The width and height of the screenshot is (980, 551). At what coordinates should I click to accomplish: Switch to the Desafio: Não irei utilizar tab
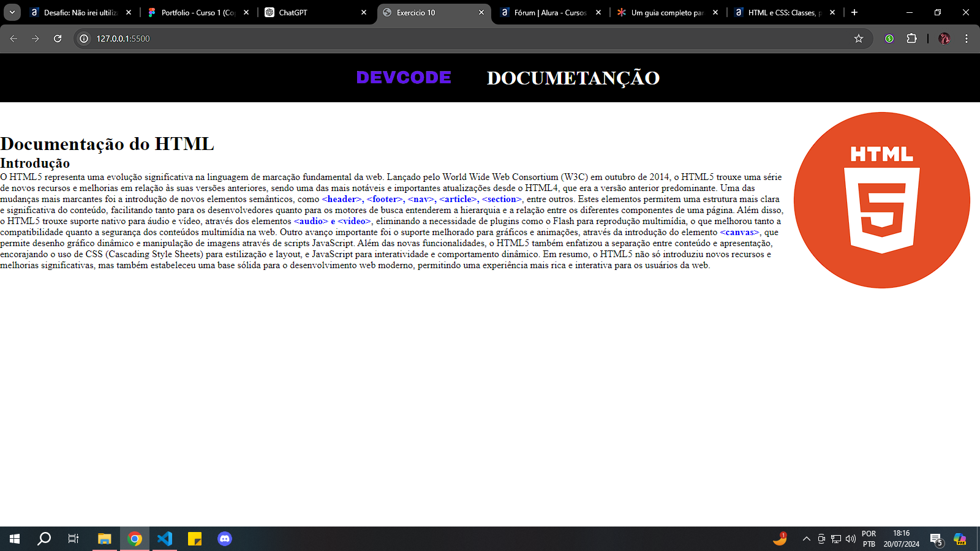click(x=81, y=12)
